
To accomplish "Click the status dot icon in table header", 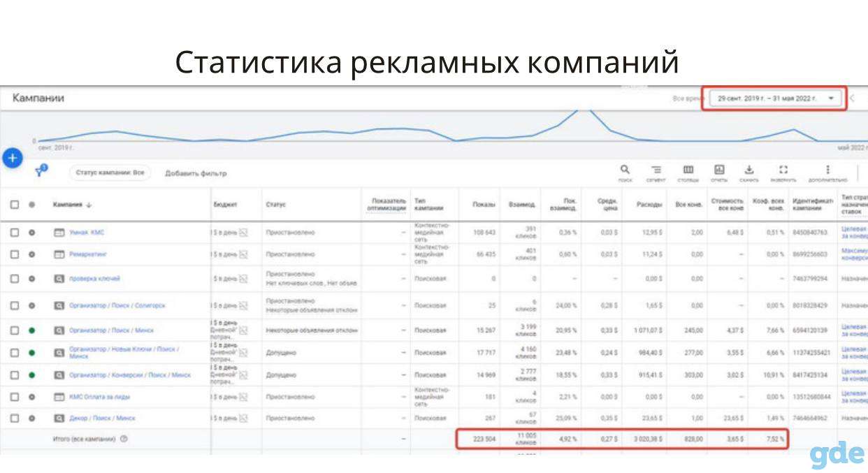I will click(x=31, y=205).
